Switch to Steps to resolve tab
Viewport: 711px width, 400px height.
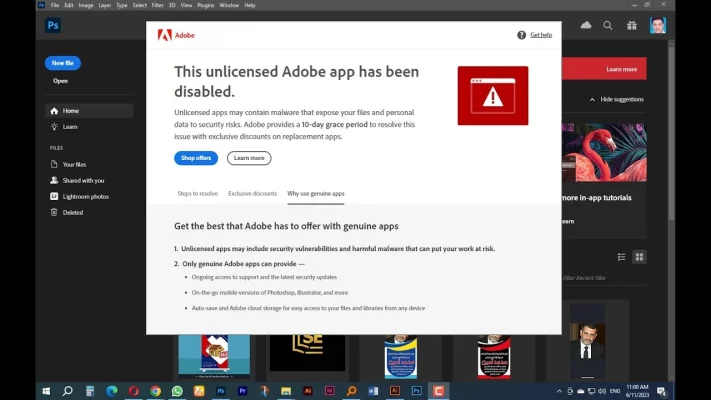click(x=197, y=193)
